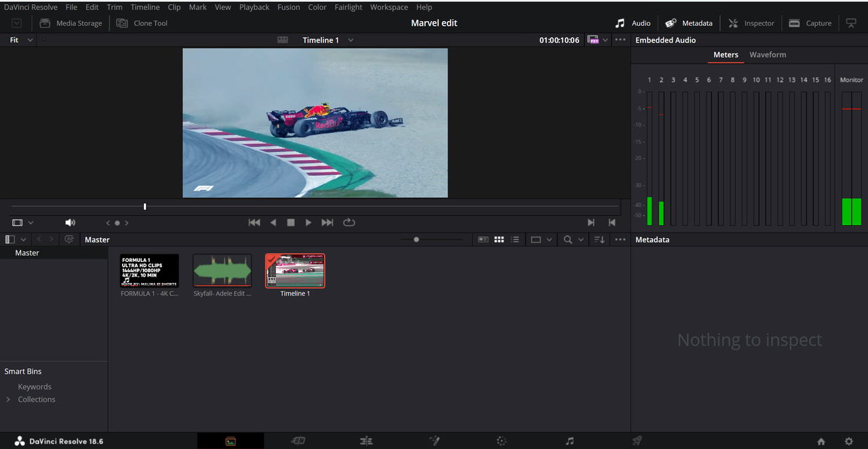Viewport: 868px width, 449px height.
Task: Show the Audio panel
Action: [633, 23]
